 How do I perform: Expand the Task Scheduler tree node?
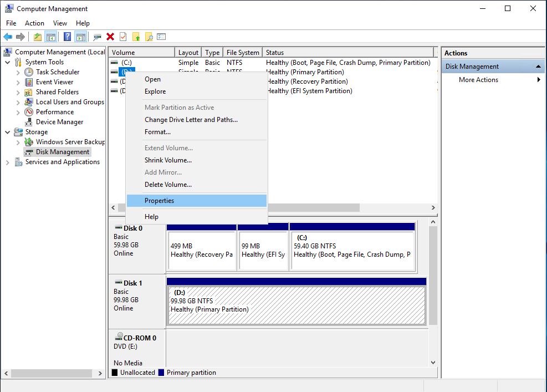[18, 73]
